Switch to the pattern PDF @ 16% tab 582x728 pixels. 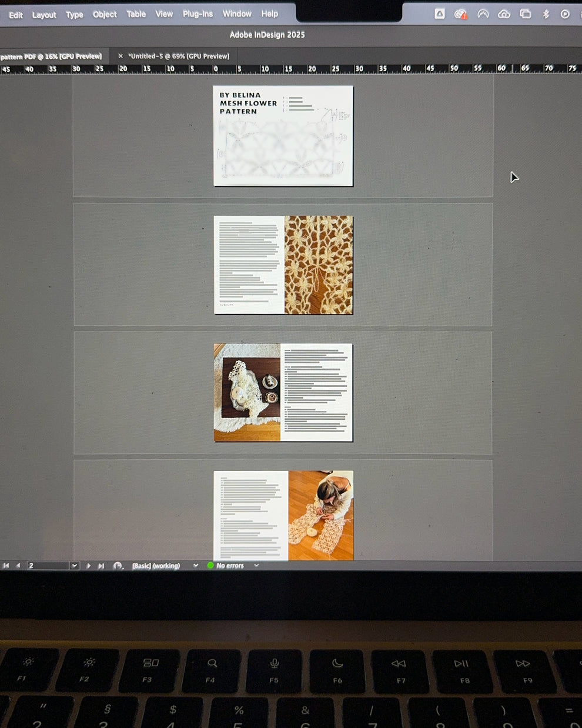click(51, 56)
